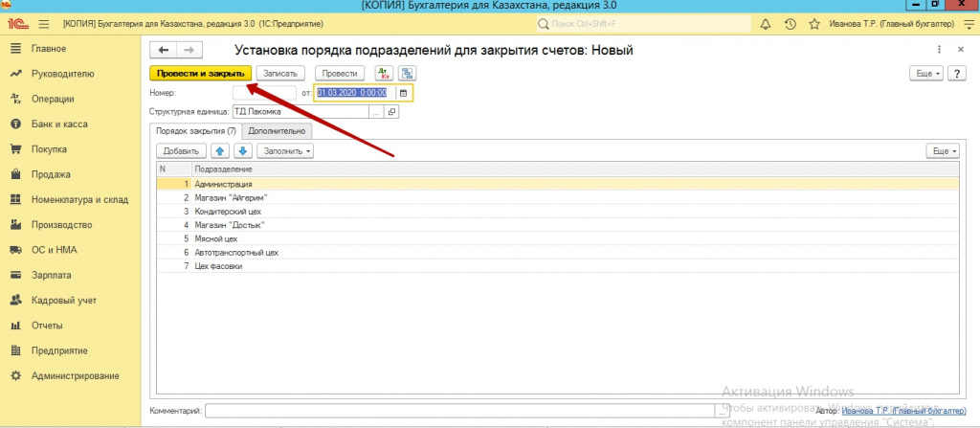Move row down with blue arrow
980x428 pixels.
tap(243, 150)
